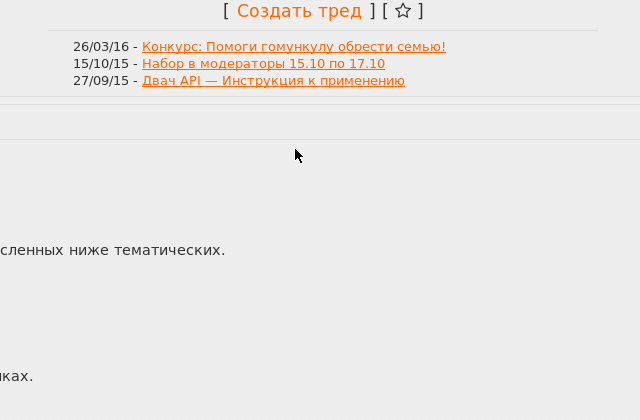Click the star favorites icon
640x420 pixels.
[403, 11]
